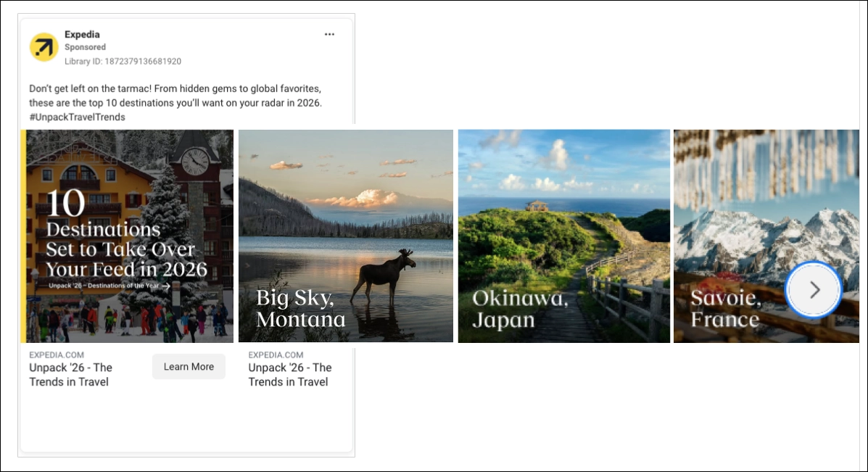Click the Montana card's Trends in Travel headline
The height and width of the screenshot is (472, 868).
click(x=289, y=374)
